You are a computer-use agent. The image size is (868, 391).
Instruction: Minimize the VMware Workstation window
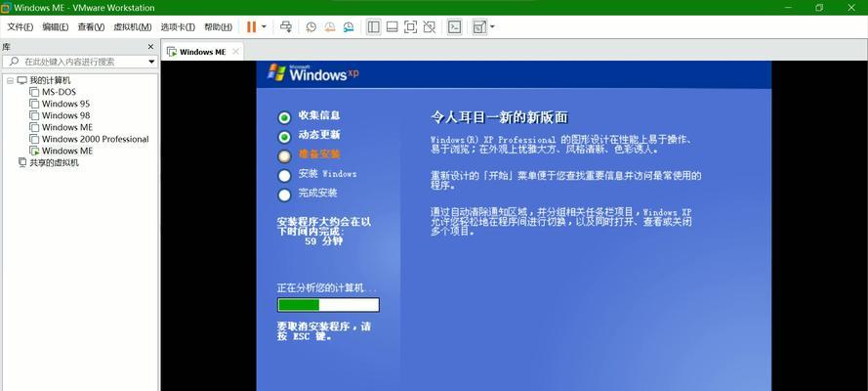[788, 7]
